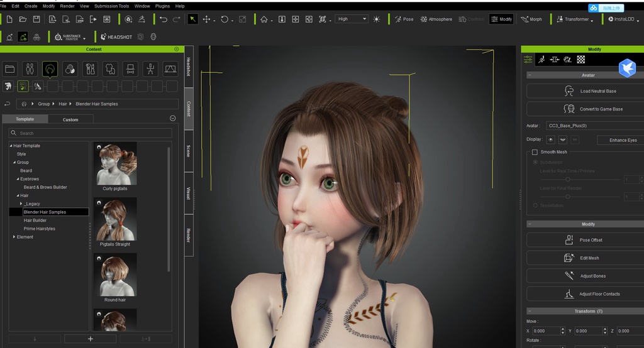The width and height of the screenshot is (644, 348).
Task: Expand the Element tree node
Action: pyautogui.click(x=14, y=237)
